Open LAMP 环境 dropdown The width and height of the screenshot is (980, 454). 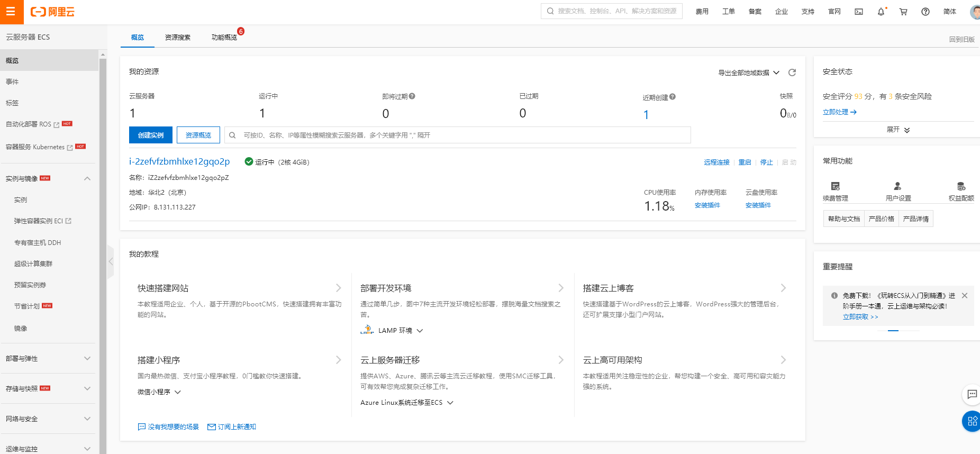pos(401,331)
